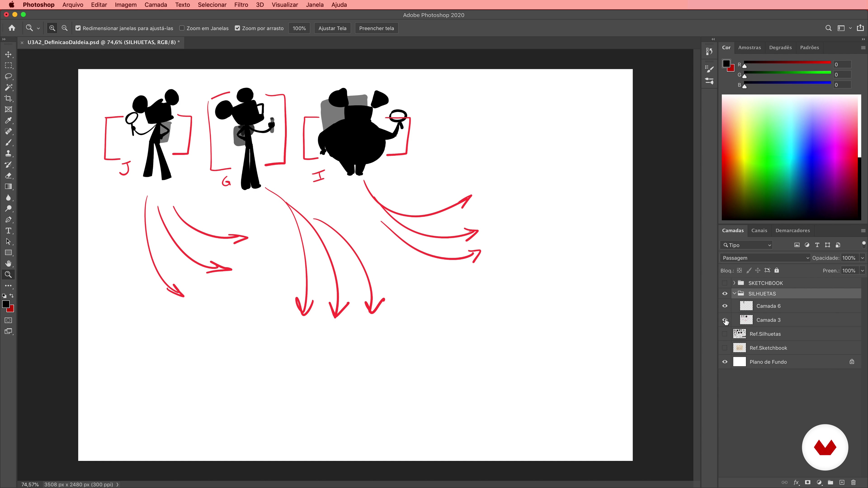This screenshot has height=488, width=868.
Task: Select the Rectangle shape tool
Action: 8,253
